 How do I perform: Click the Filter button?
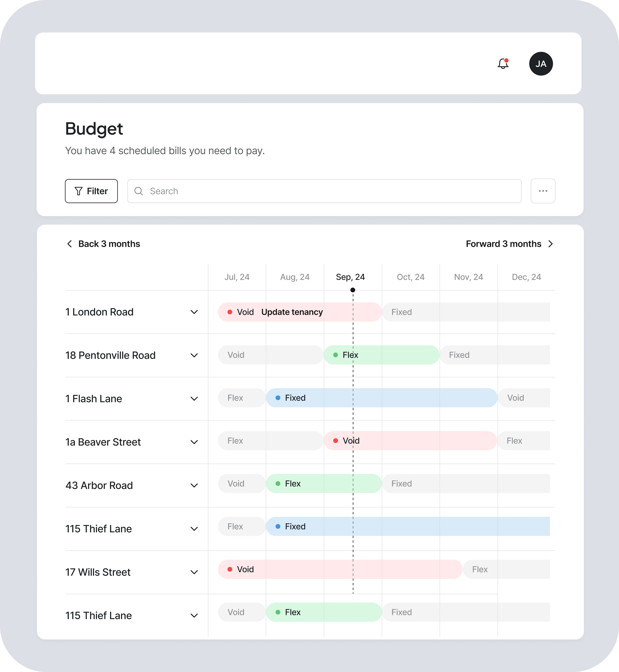(91, 191)
